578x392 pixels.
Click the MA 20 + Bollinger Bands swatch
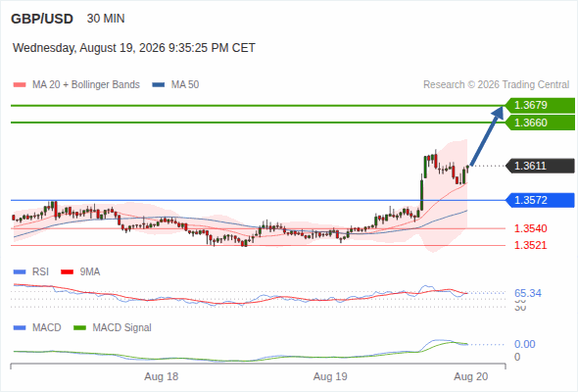pyautogui.click(x=20, y=85)
